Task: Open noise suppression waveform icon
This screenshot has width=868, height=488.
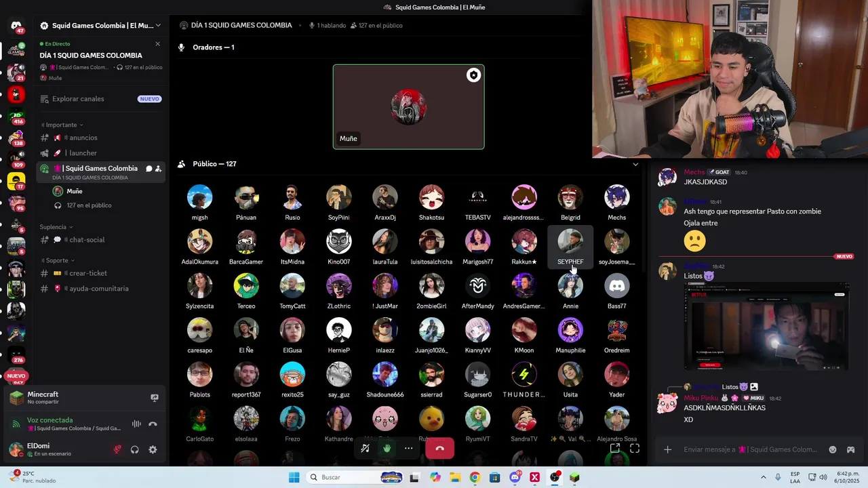Action: click(x=136, y=424)
